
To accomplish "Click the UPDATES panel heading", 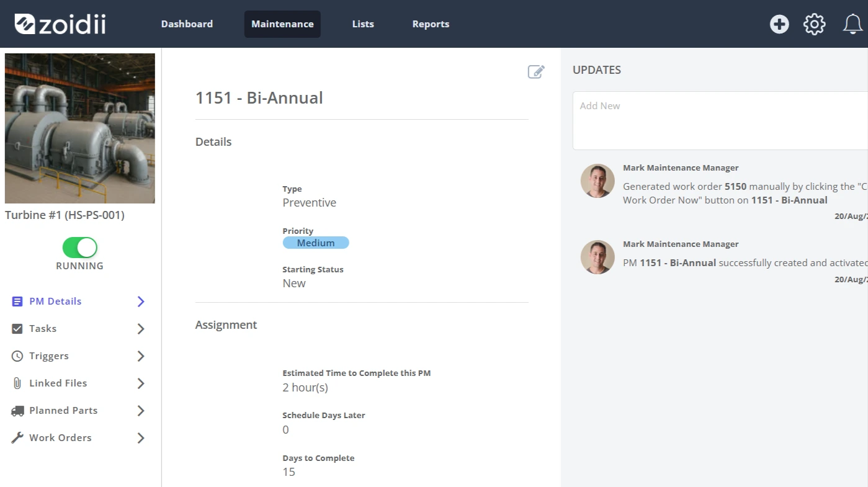I will 597,70.
